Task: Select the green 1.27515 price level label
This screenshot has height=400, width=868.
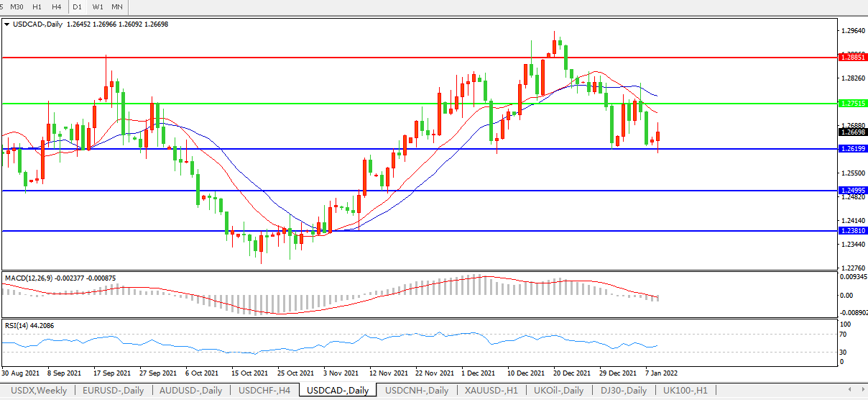Action: [852, 104]
